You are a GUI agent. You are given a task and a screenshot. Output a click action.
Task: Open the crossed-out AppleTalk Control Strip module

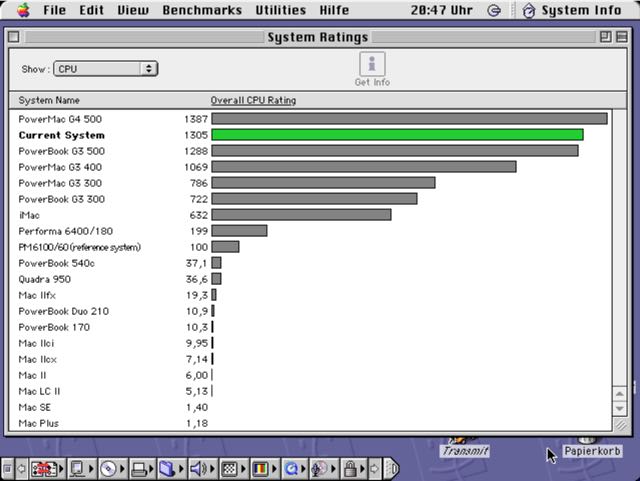(47, 469)
